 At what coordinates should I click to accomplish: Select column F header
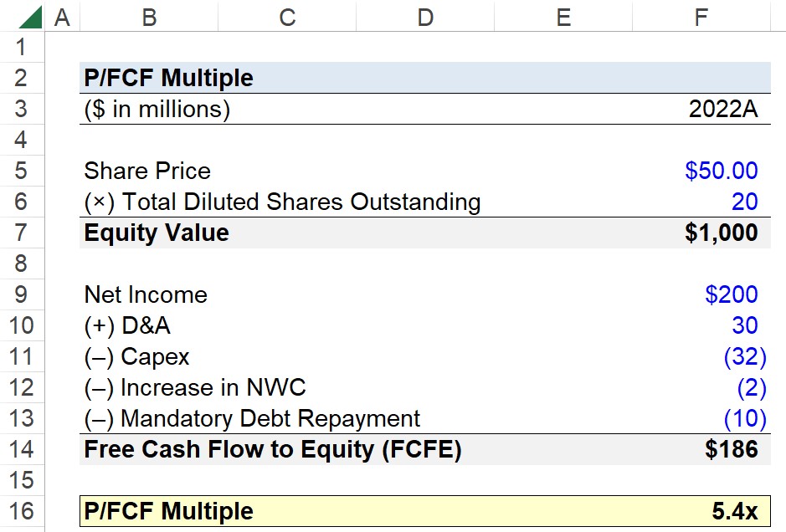[701, 17]
